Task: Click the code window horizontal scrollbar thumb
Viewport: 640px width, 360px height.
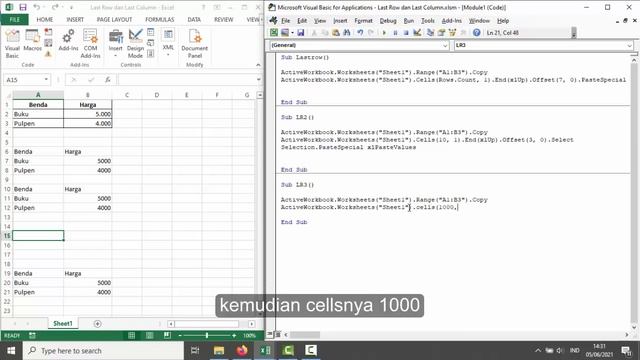Action: pyautogui.click(x=305, y=335)
